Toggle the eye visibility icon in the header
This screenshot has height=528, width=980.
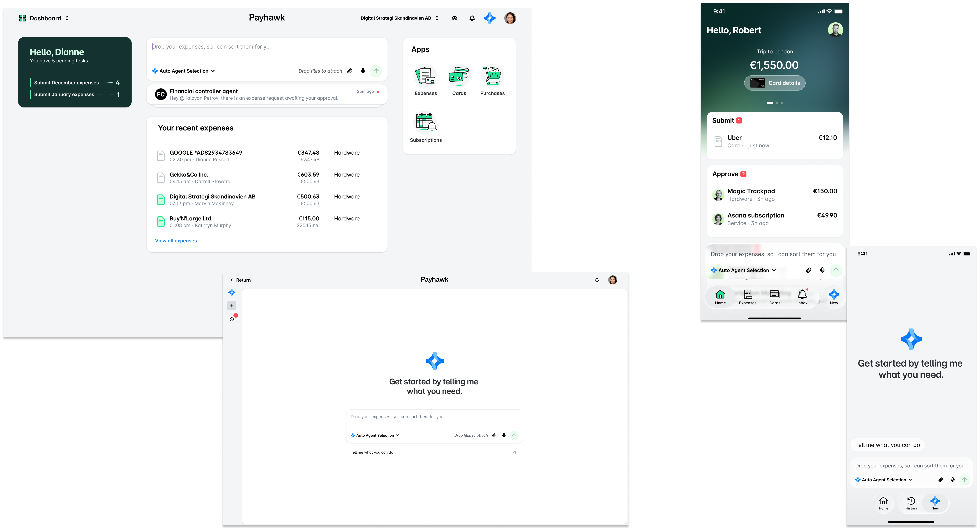[455, 18]
